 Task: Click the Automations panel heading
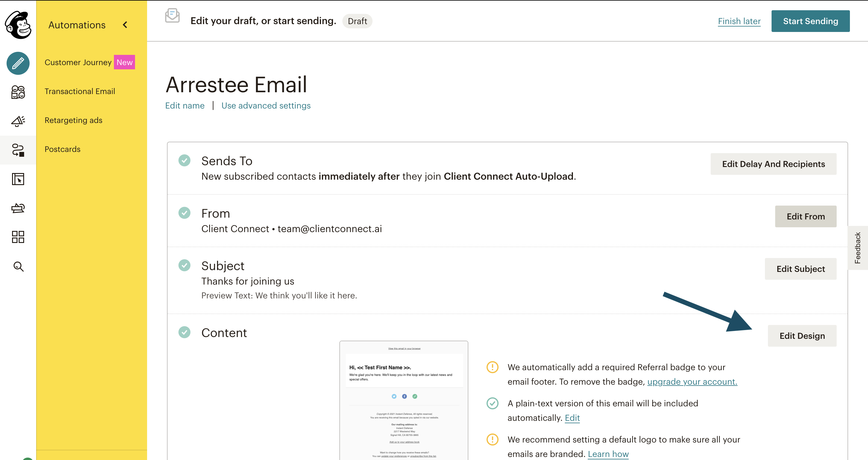[77, 25]
